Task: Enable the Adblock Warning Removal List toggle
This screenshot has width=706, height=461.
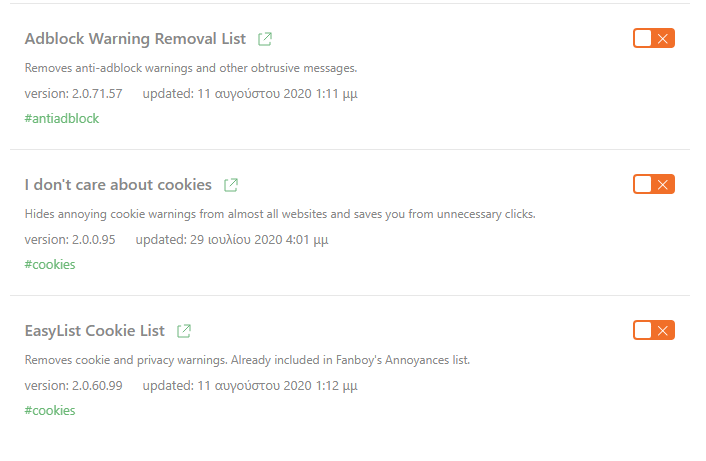Action: pyautogui.click(x=654, y=38)
